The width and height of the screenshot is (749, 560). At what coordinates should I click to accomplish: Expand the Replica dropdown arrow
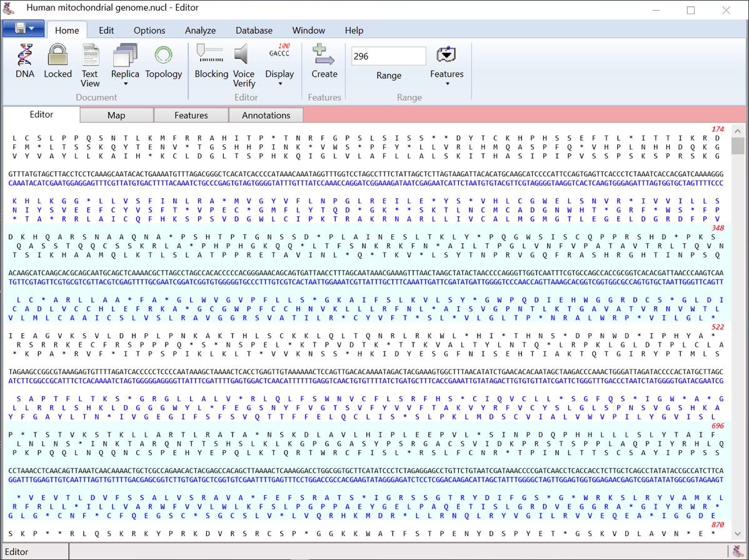pos(125,84)
